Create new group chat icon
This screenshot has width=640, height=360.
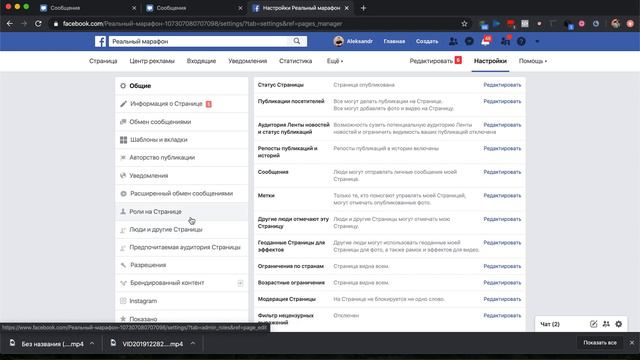coord(606,324)
